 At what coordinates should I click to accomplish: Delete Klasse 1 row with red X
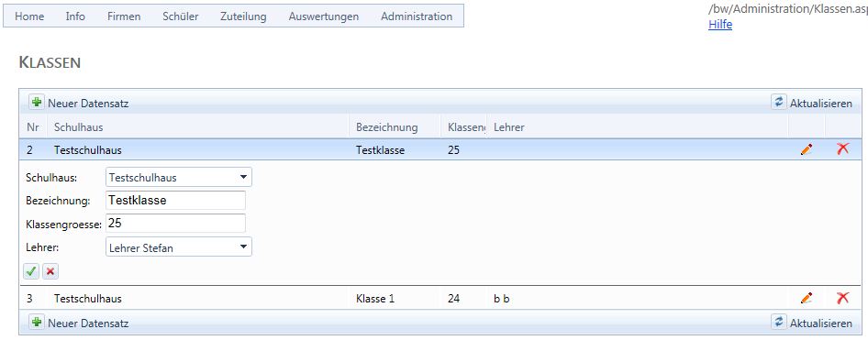(842, 298)
